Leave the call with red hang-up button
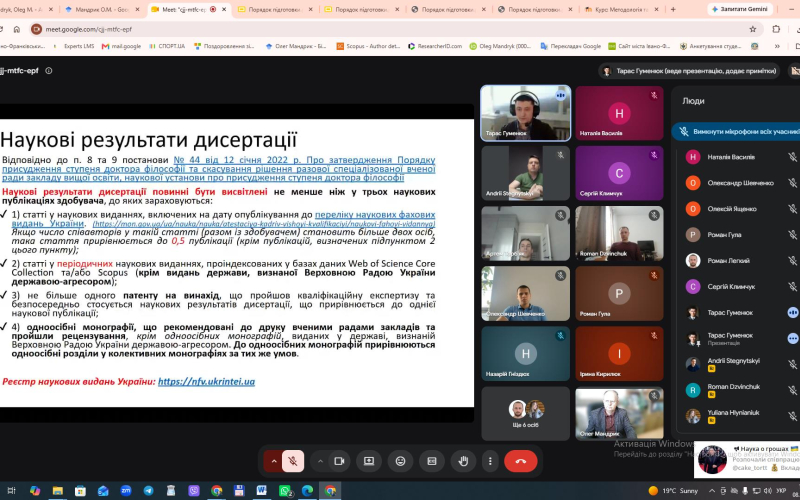 pos(520,461)
